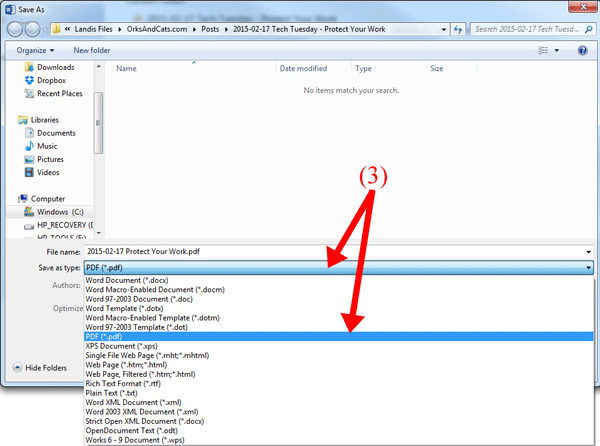The width and height of the screenshot is (600, 446).
Task: Click OrksAndCats.com in the breadcrumb
Action: [x=157, y=29]
